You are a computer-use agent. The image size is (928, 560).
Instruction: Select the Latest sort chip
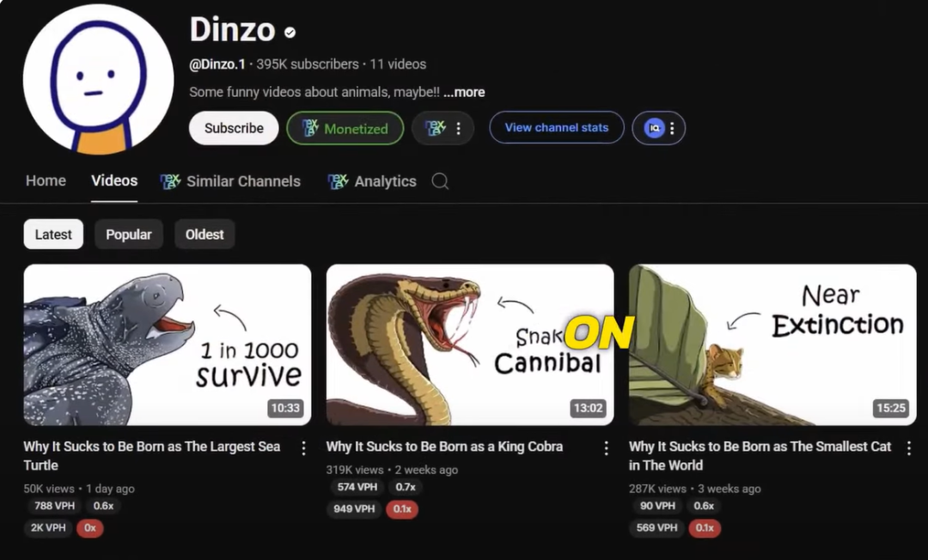[x=53, y=234]
